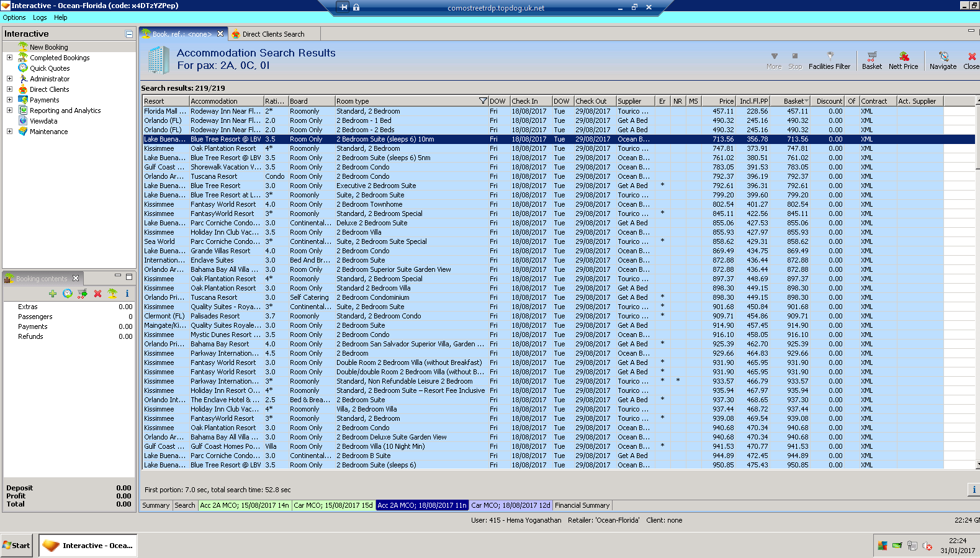Close the Book. ref. tab

[220, 34]
